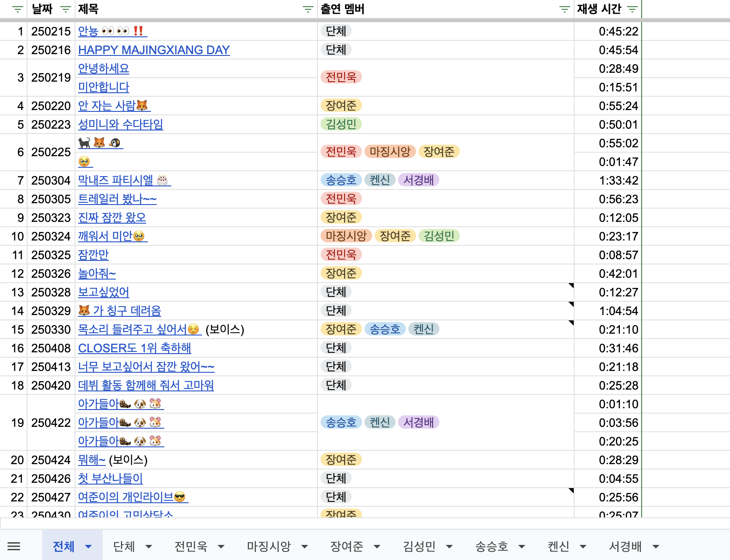Click note indicator on row 13 cell
The width and height of the screenshot is (730, 560).
(x=571, y=285)
